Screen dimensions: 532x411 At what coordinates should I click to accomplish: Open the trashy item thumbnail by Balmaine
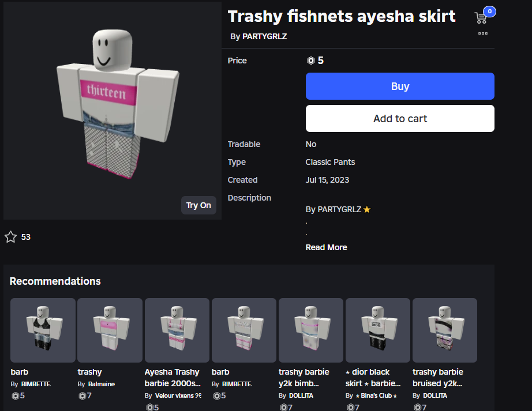110,330
